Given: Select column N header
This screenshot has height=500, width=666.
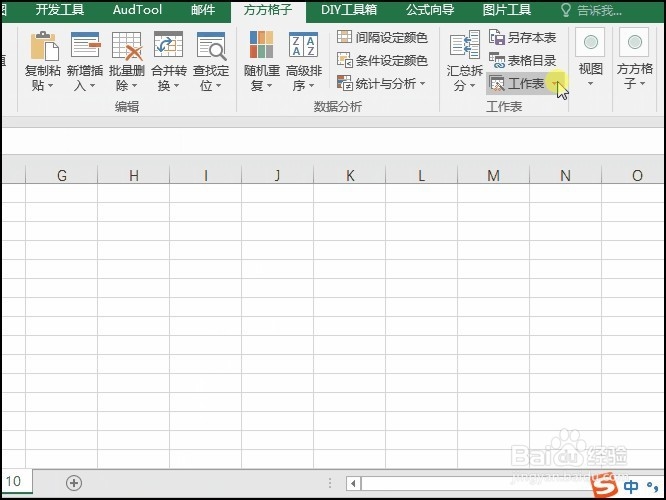Looking at the screenshot, I should (565, 175).
